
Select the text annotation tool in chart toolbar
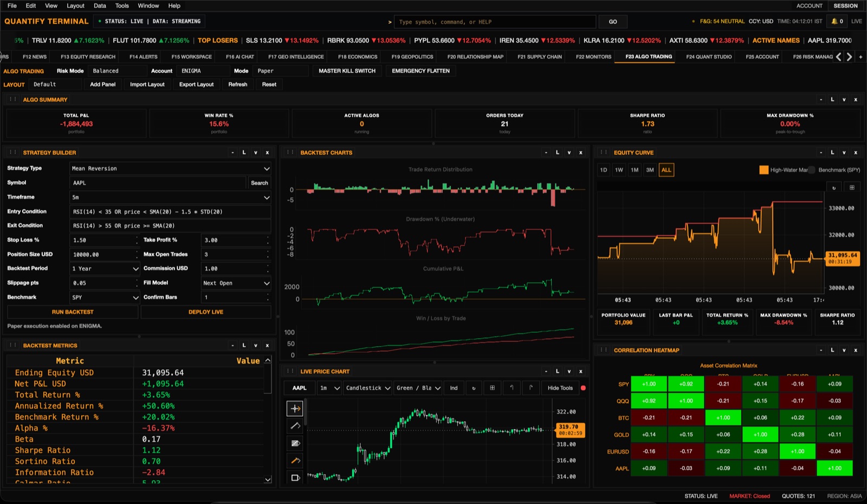(x=295, y=443)
